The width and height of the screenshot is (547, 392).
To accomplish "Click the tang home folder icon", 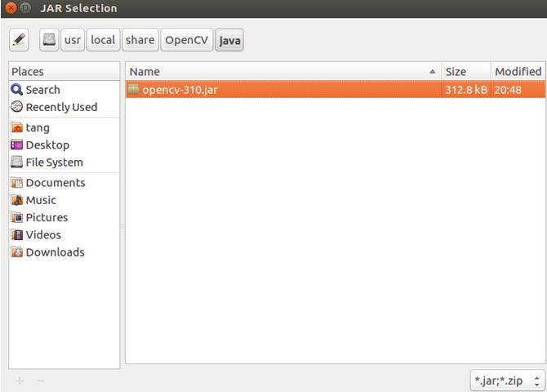I will click(x=16, y=127).
